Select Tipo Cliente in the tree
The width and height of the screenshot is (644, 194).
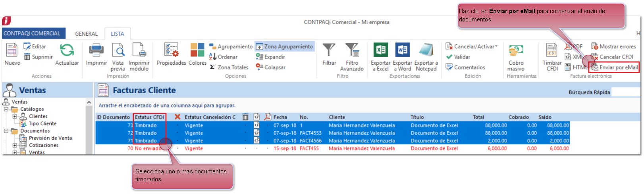[x=42, y=123]
